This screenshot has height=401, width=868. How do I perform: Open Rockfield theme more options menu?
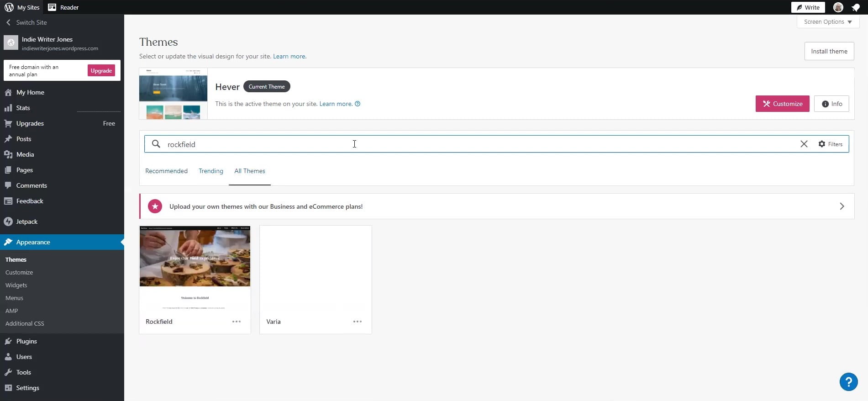pyautogui.click(x=237, y=322)
